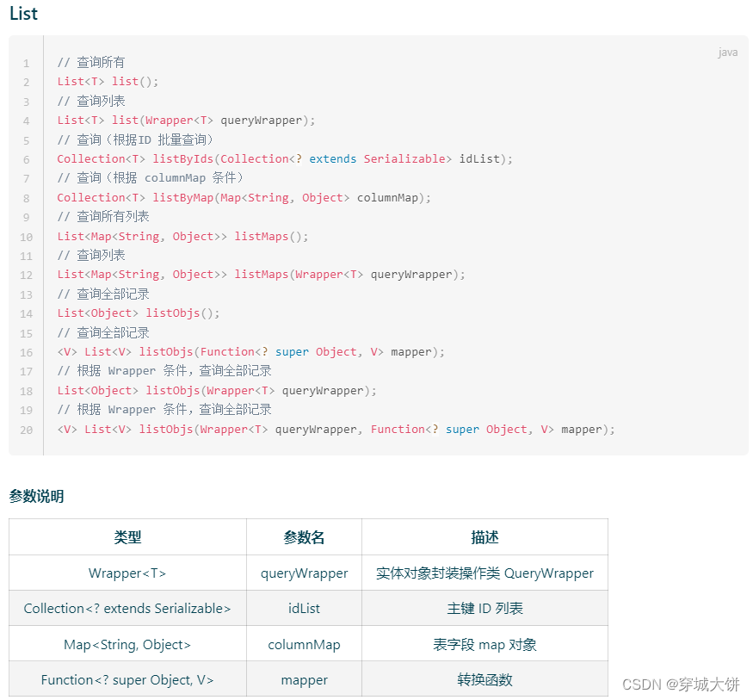Select the listByIds method line
The height and width of the screenshot is (700, 753).
[285, 159]
